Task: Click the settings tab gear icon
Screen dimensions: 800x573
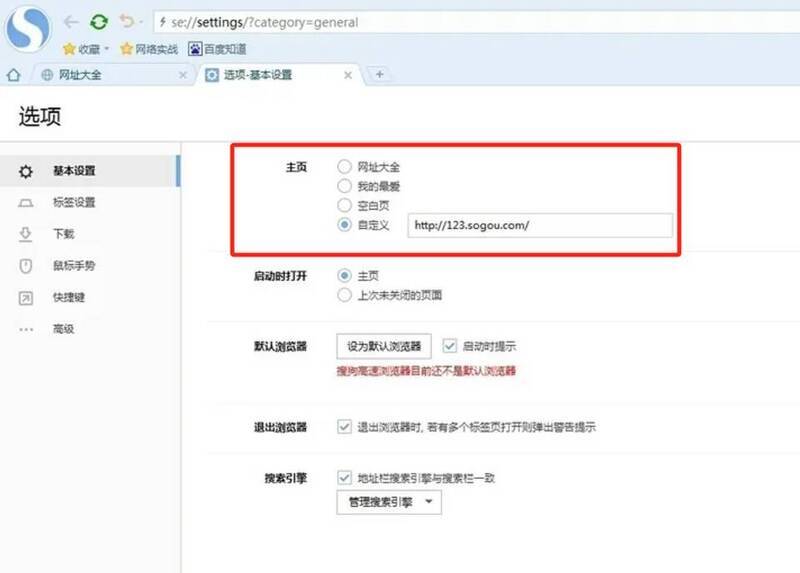Action: pyautogui.click(x=212, y=75)
